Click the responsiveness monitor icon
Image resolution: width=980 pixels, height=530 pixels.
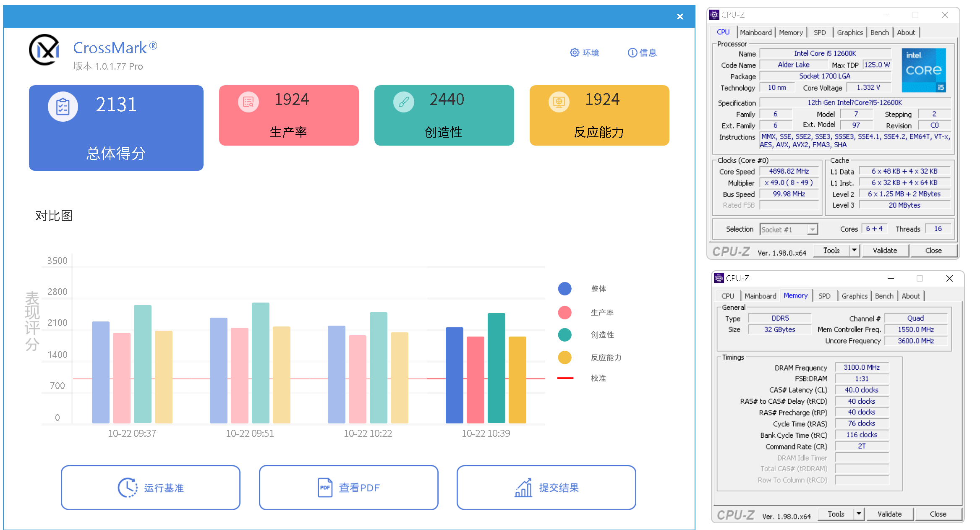pos(559,102)
